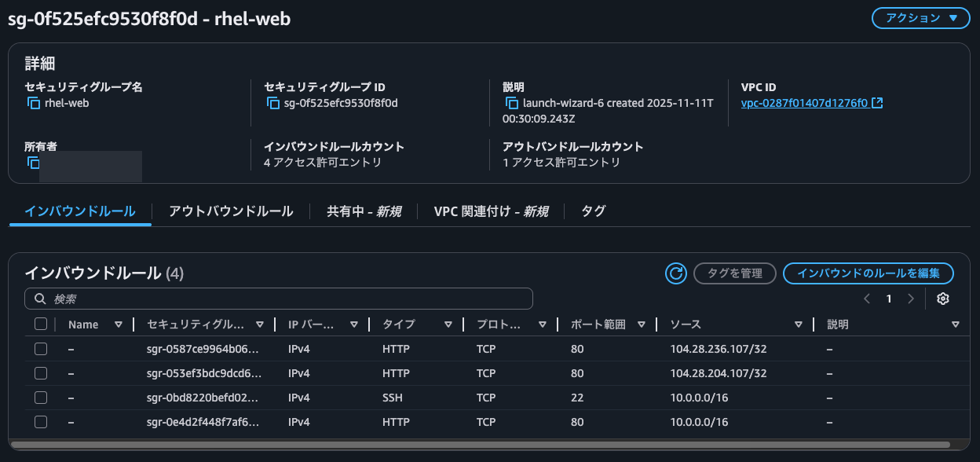This screenshot has width=980, height=462.
Task: Refresh the inbound rules table
Action: pyautogui.click(x=675, y=273)
